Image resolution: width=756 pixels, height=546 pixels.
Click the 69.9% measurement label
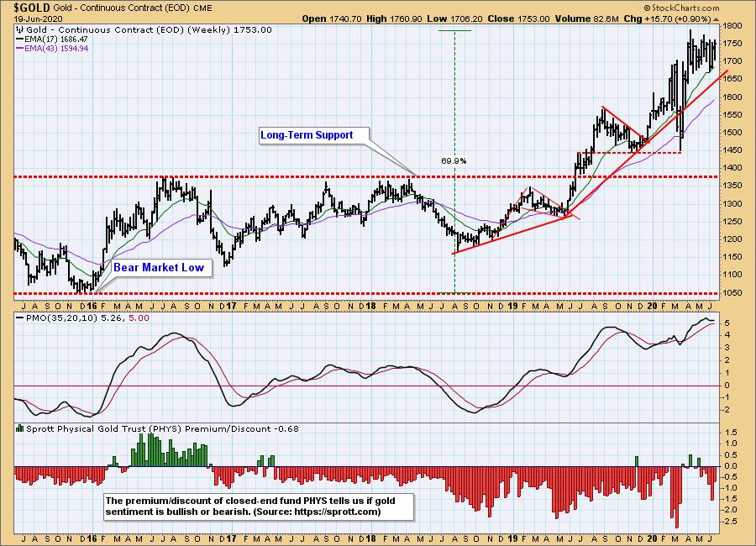click(x=454, y=160)
